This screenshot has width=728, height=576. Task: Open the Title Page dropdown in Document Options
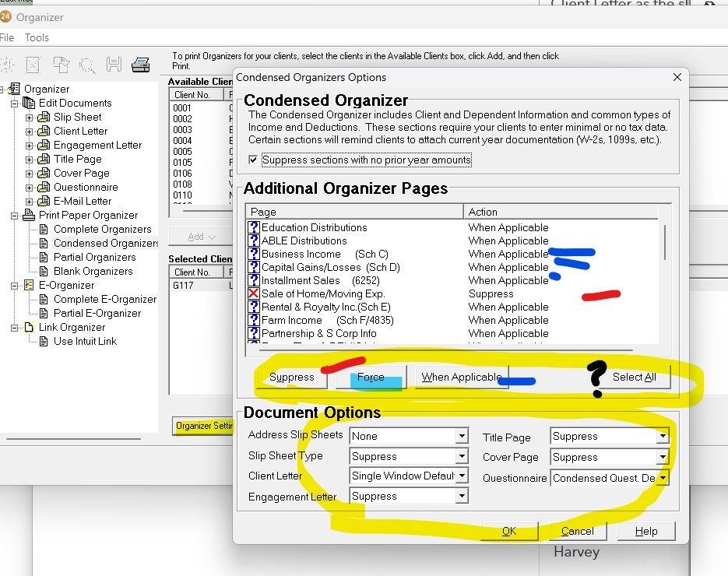pos(664,436)
